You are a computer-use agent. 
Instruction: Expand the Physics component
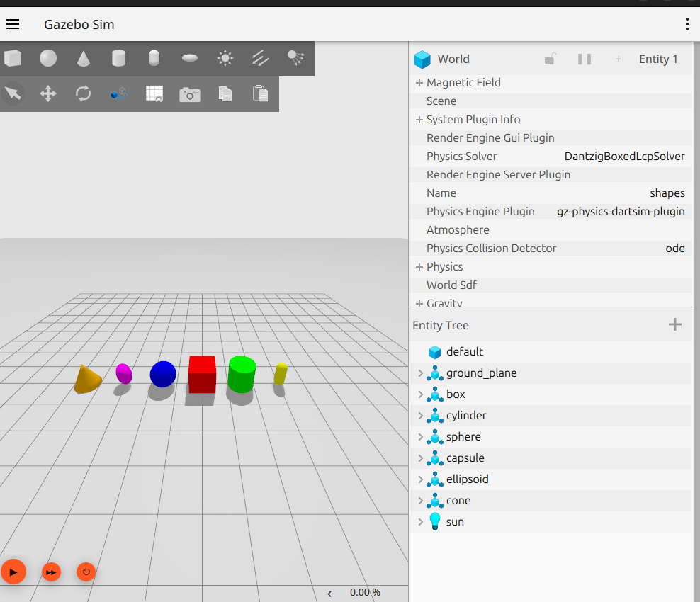click(419, 267)
